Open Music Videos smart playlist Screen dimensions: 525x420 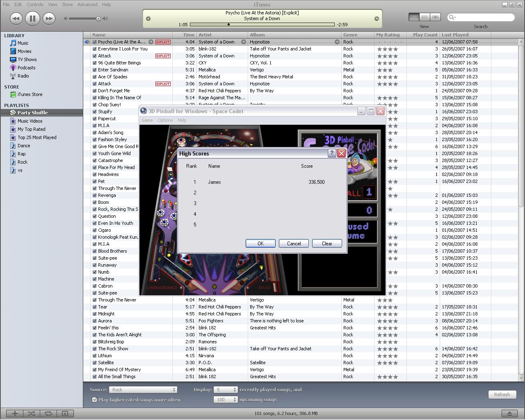[30, 121]
